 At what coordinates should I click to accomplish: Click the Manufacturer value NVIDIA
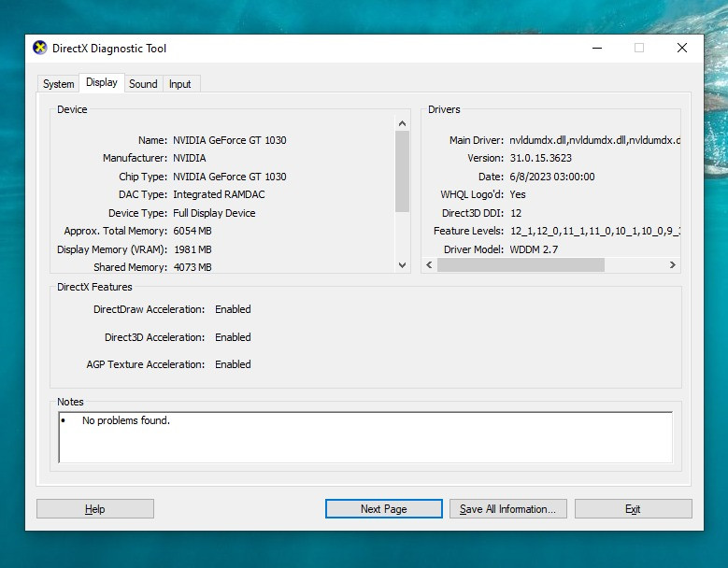tap(190, 158)
